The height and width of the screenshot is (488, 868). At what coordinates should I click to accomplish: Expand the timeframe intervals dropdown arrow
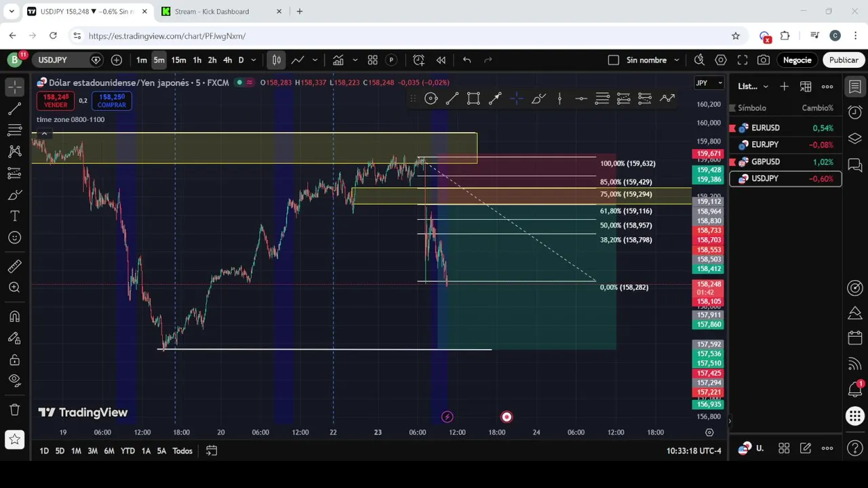pos(254,60)
